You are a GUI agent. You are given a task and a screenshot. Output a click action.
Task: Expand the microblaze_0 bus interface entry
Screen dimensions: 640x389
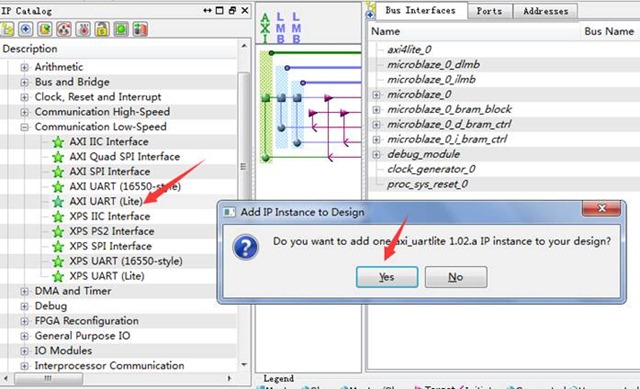pyautogui.click(x=376, y=95)
